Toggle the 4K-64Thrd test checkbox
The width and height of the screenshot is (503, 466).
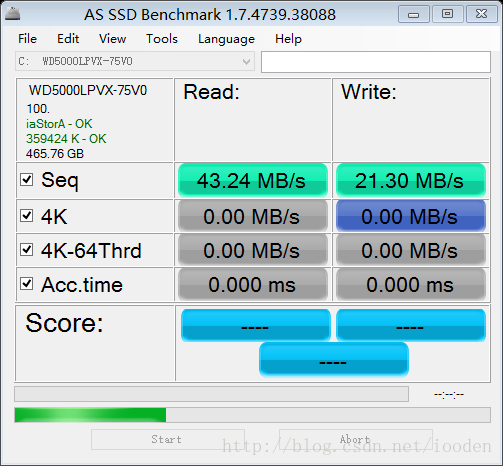26,249
